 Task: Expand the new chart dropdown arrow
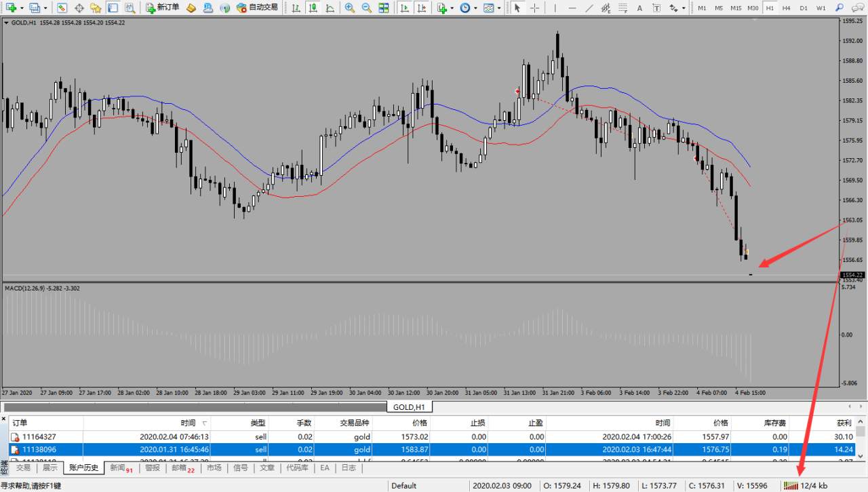[22, 8]
